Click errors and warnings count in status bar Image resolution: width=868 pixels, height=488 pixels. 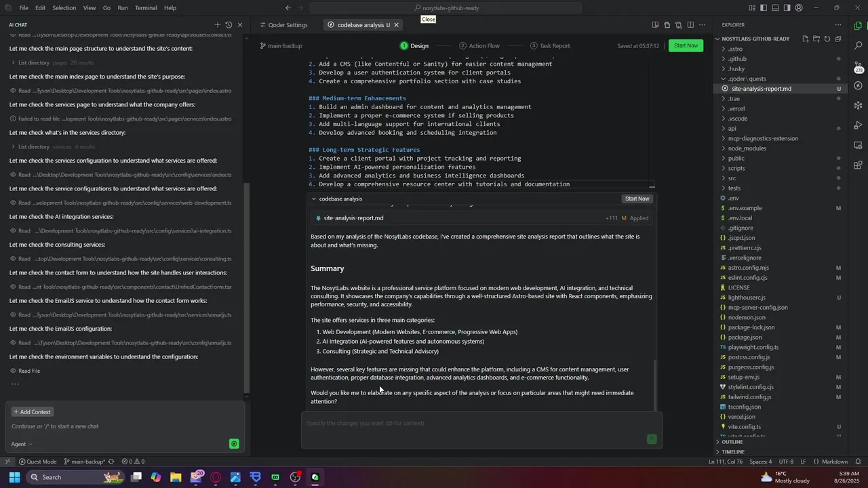133,462
